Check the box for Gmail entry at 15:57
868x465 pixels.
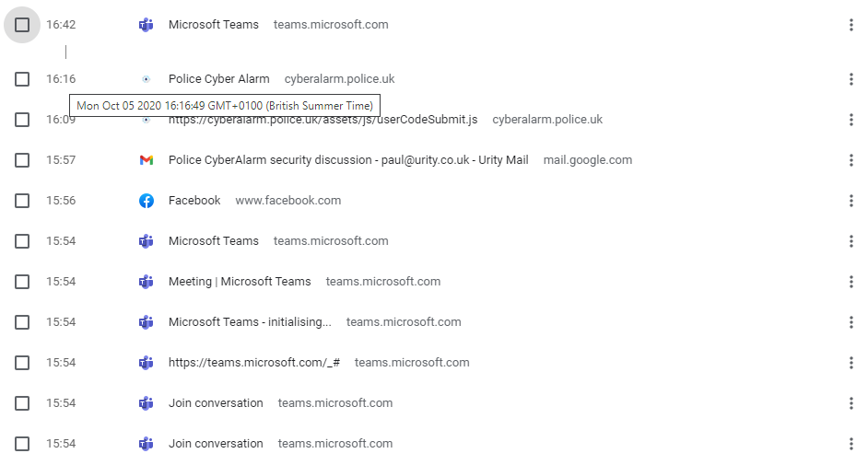[x=22, y=160]
